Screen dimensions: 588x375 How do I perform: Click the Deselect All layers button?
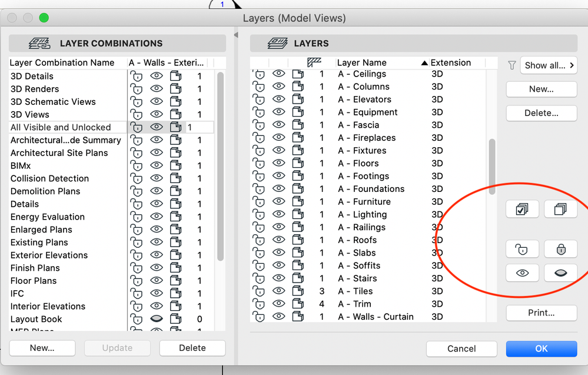click(560, 209)
